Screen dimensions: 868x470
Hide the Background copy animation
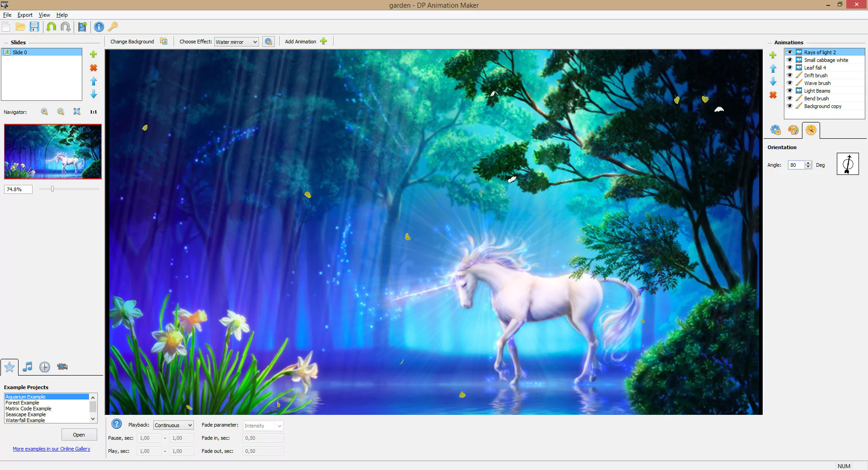click(790, 106)
